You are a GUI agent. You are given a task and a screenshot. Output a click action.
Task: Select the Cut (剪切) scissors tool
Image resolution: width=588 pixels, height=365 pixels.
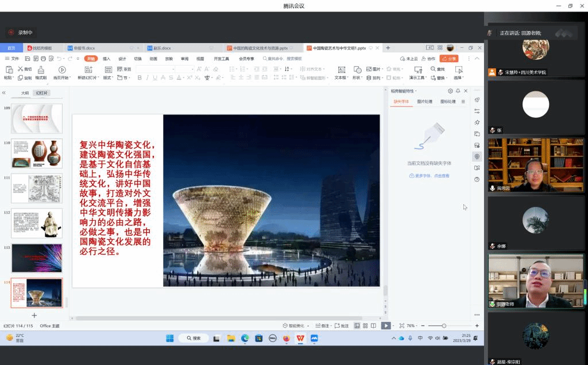[25, 69]
